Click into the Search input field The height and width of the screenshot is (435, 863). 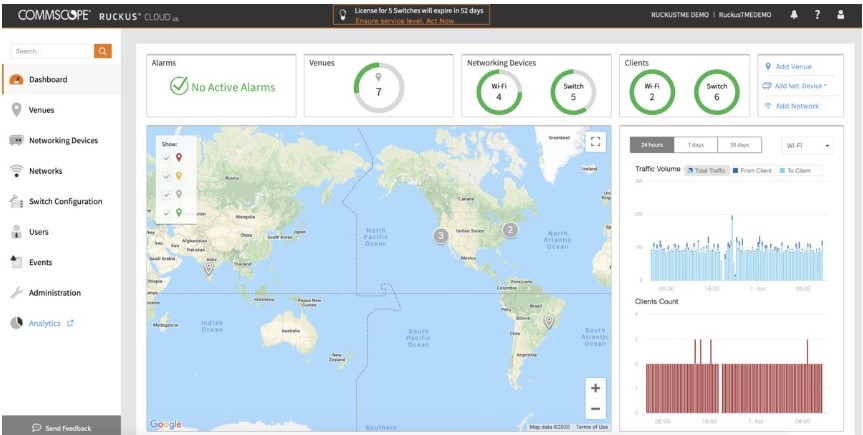coord(52,50)
